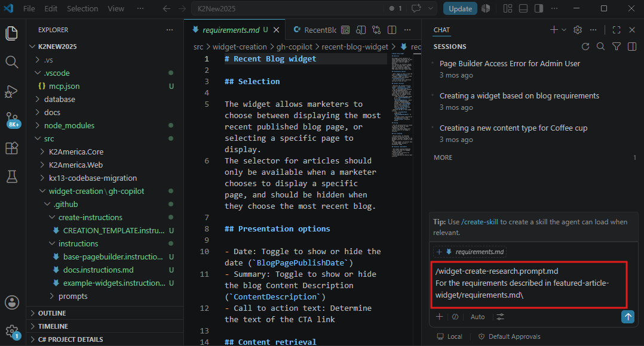Click the editor page icon after RecentBlc tab

345,30
